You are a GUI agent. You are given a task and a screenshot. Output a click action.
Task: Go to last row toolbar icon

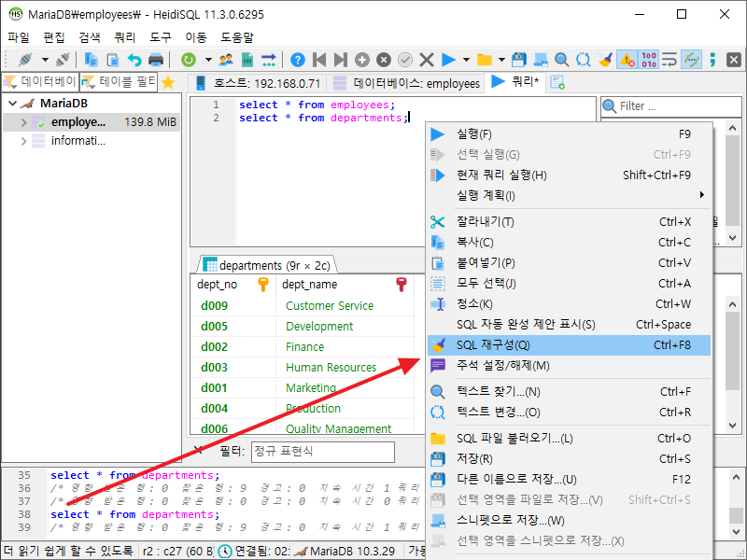(x=341, y=60)
